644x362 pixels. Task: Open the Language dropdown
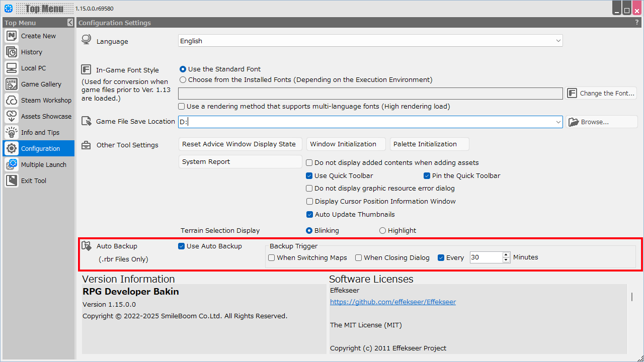558,41
